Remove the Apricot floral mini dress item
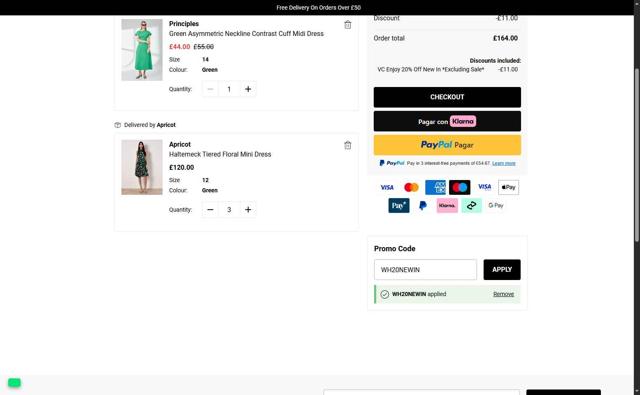This screenshot has height=395, width=640. coord(347,145)
